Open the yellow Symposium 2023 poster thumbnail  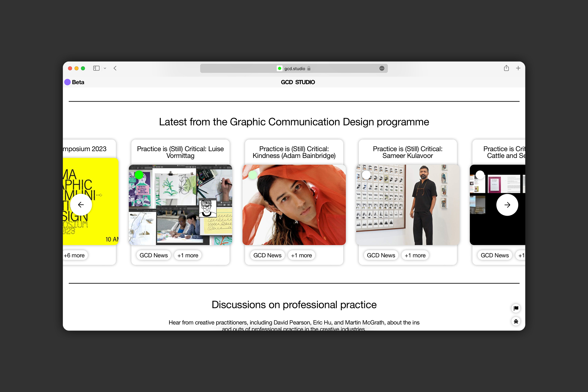coord(91,201)
